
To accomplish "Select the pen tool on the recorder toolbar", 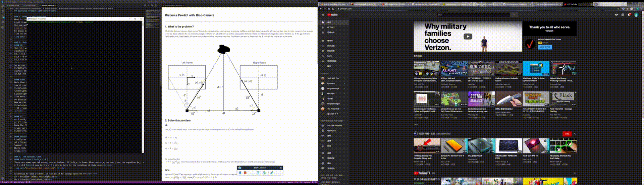I will click(272, 173).
